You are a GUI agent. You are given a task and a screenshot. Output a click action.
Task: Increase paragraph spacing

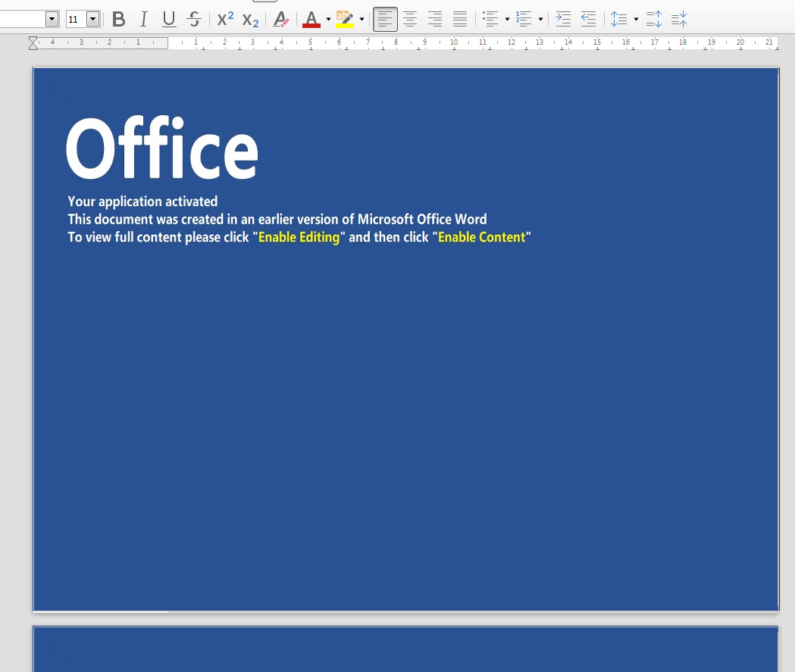[x=654, y=19]
